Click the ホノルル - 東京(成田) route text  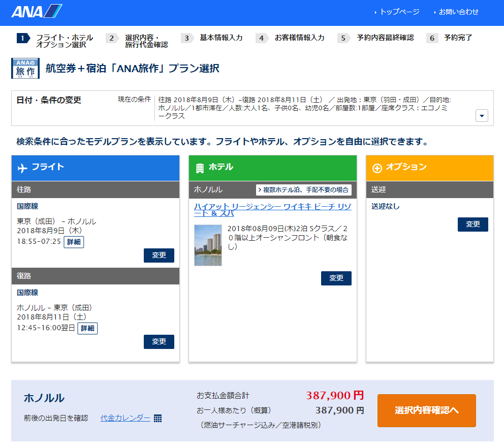tap(55, 308)
